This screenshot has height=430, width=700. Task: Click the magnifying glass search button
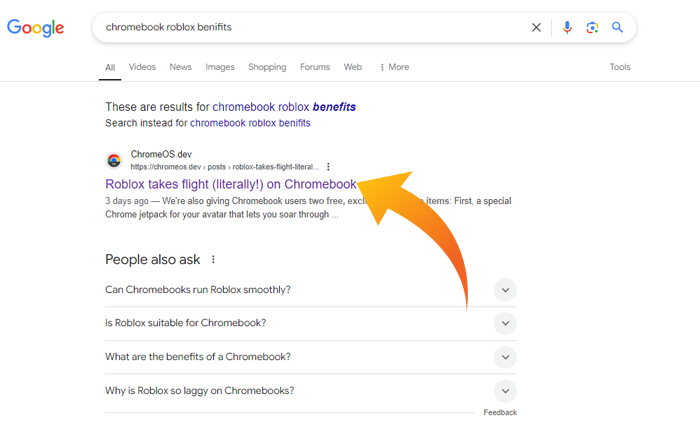[x=617, y=27]
